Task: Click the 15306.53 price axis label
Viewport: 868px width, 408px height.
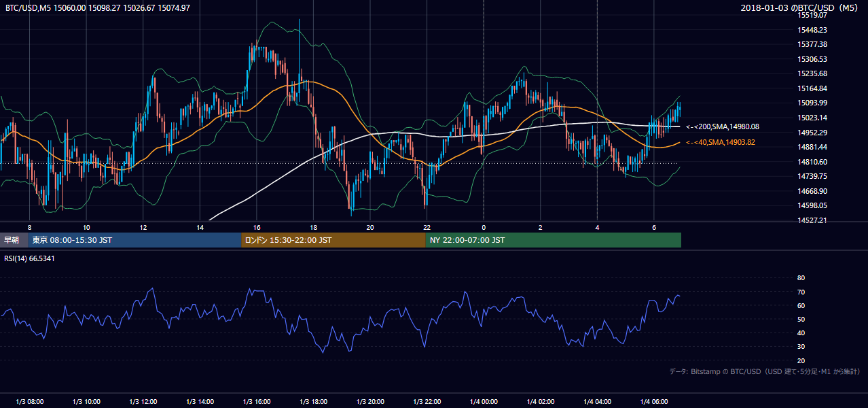Action: [812, 59]
